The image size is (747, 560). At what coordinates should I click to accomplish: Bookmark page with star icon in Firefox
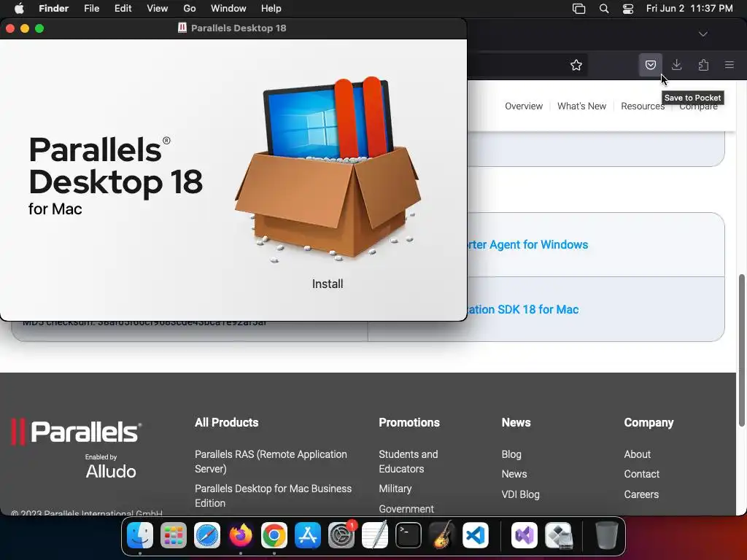(576, 65)
